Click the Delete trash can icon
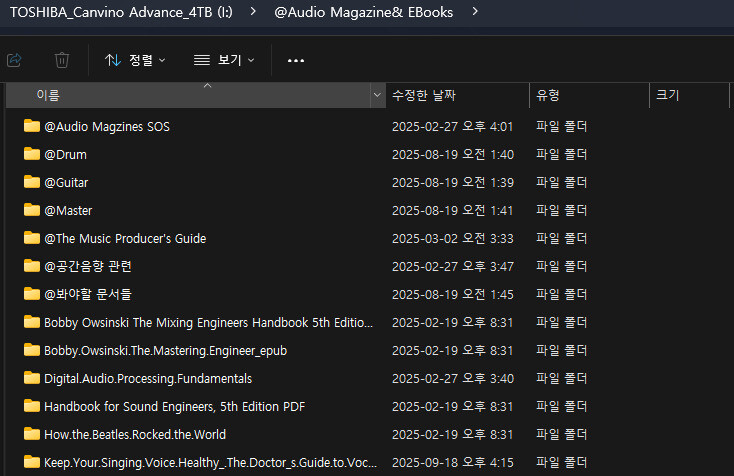 pos(62,60)
